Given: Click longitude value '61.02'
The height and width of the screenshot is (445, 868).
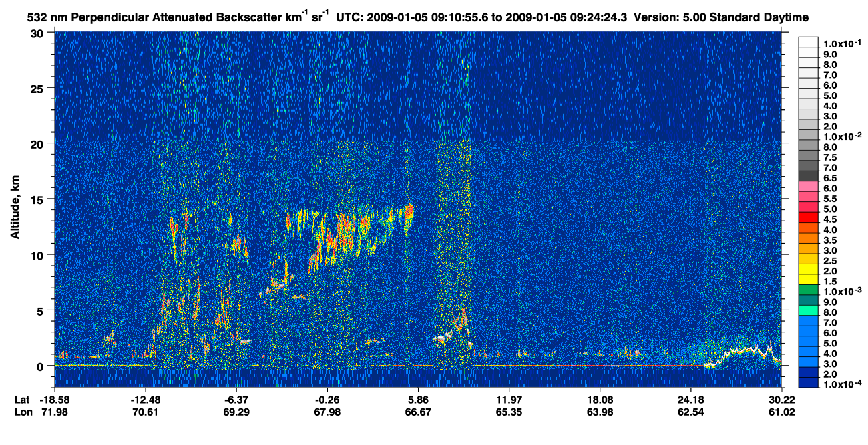Looking at the screenshot, I should [781, 412].
